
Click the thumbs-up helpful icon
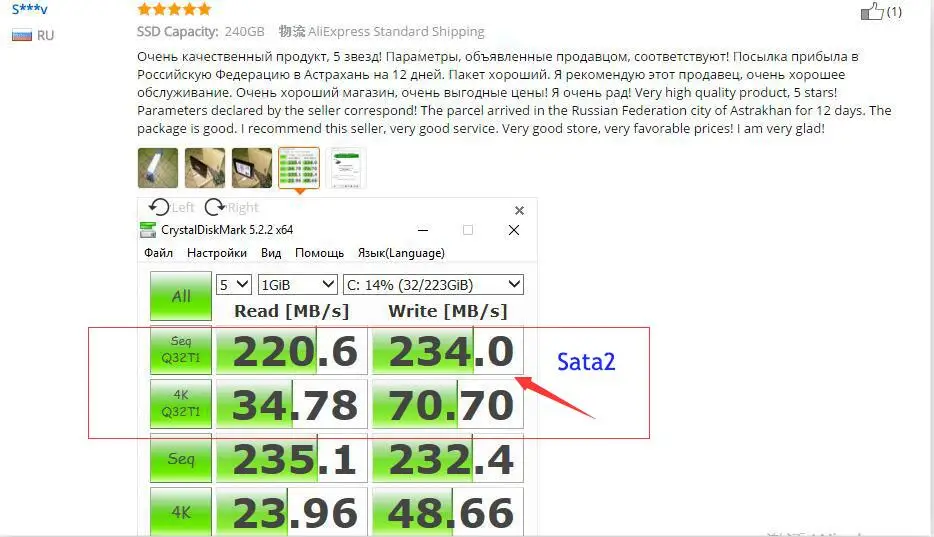[872, 11]
